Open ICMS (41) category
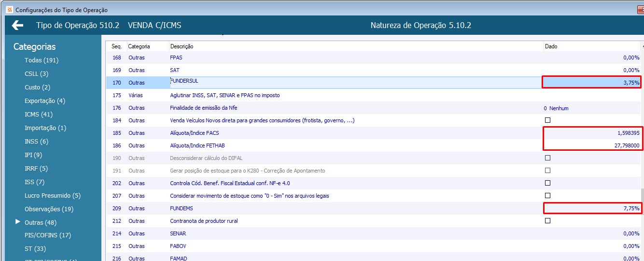Viewport: 644px width, 261px height. coord(39,115)
